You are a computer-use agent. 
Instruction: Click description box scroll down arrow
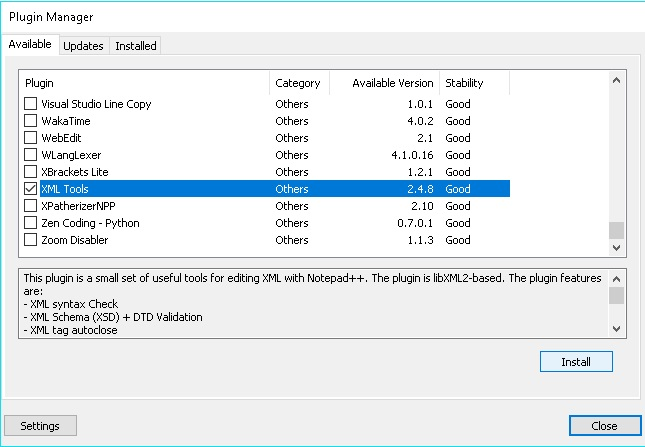tap(617, 328)
